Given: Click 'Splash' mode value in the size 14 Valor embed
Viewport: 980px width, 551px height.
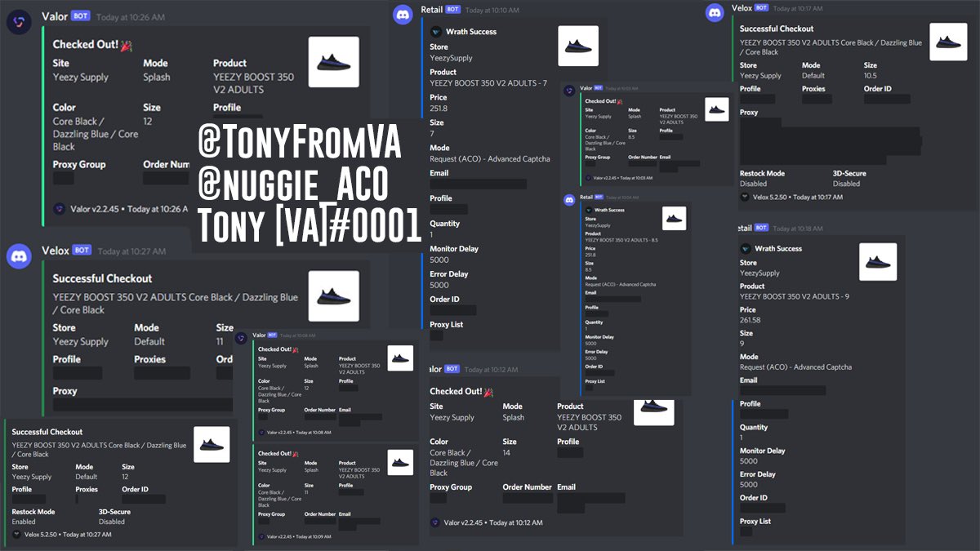Looking at the screenshot, I should tap(514, 417).
